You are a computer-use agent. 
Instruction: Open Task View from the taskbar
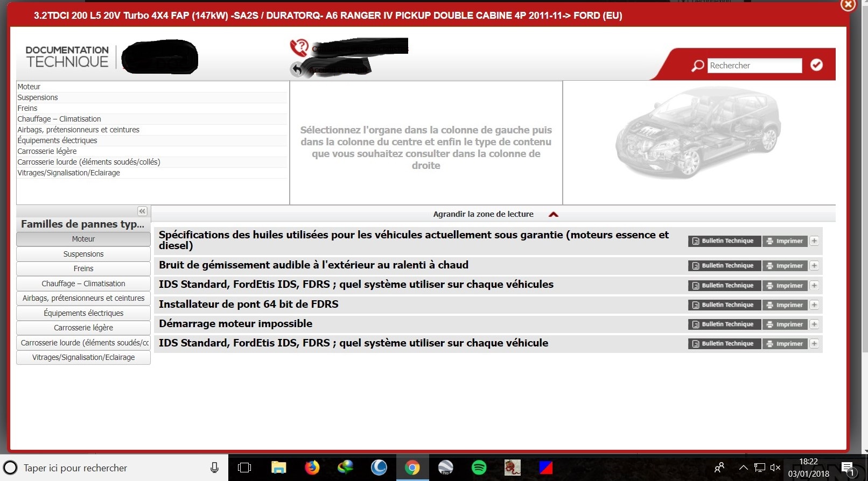click(x=244, y=468)
